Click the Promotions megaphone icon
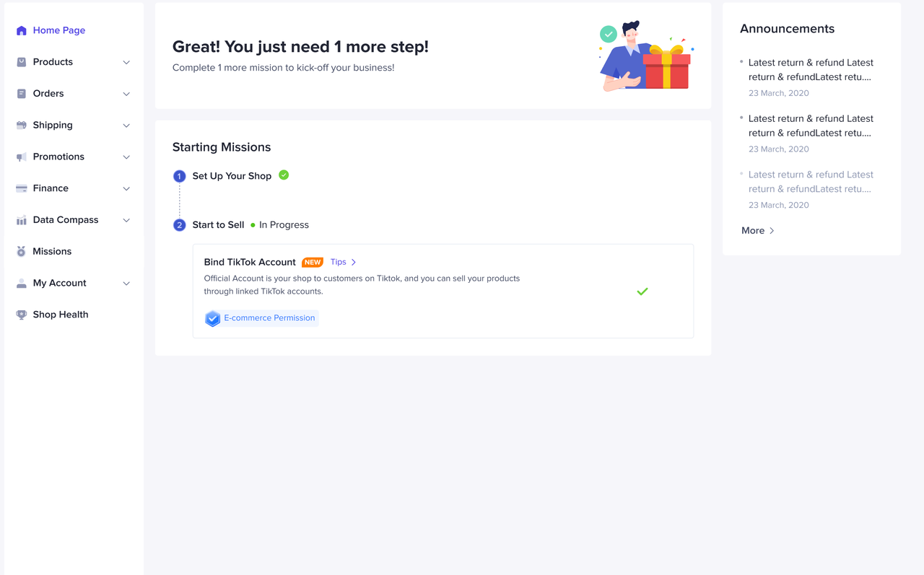The height and width of the screenshot is (575, 924). [22, 157]
